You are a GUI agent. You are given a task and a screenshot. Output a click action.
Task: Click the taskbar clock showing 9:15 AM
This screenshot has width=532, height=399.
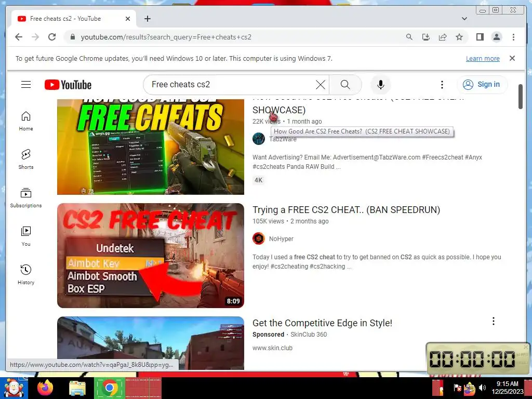[508, 388]
